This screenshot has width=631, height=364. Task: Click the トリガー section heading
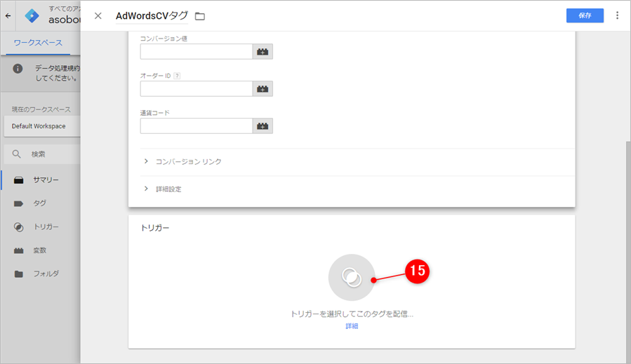point(155,228)
